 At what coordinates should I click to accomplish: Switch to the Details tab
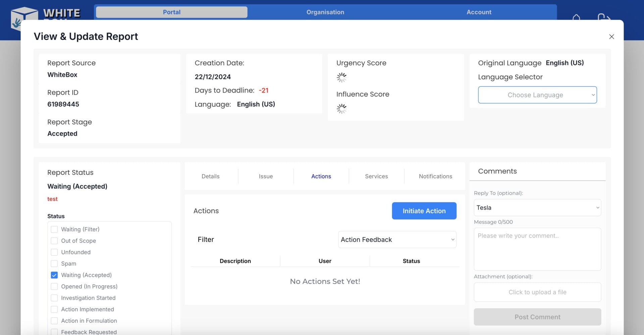pyautogui.click(x=211, y=176)
